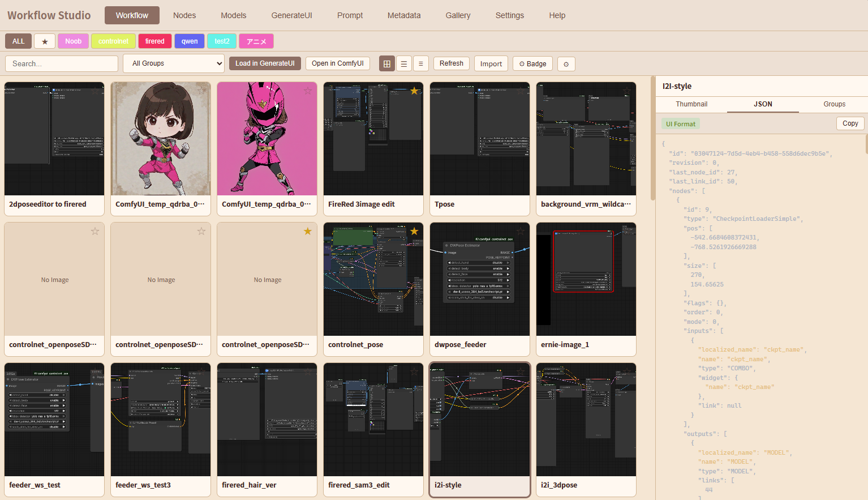Select the ernie-image_1 workflow thumbnail
This screenshot has height=500, width=868.
(x=586, y=279)
